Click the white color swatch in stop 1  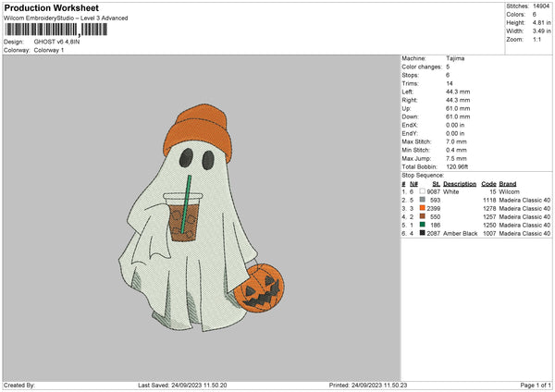pos(423,191)
